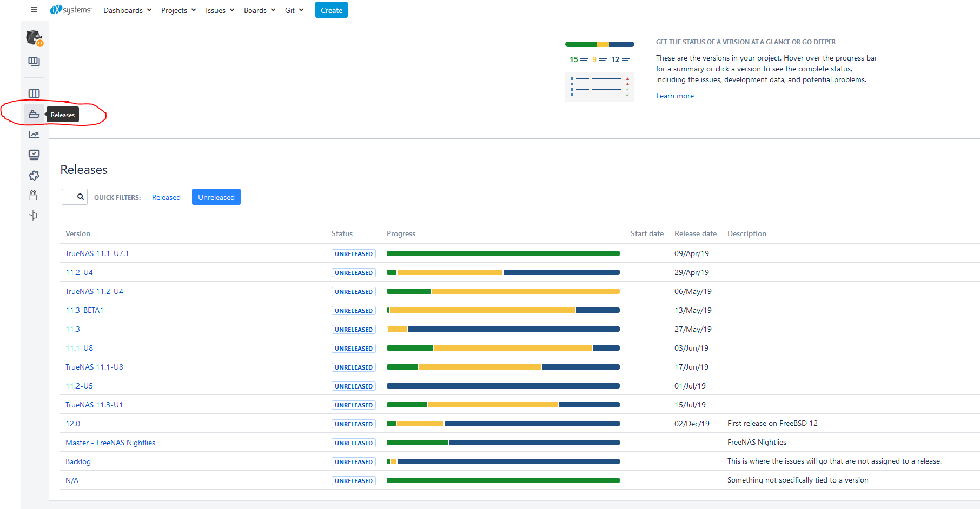
Task: Expand the Boards menu
Action: point(260,10)
